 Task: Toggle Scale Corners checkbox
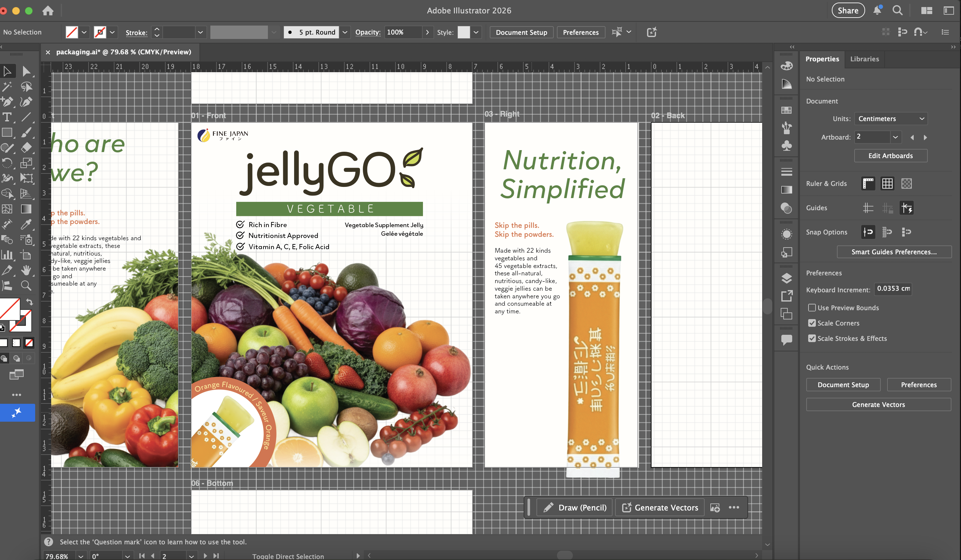click(812, 323)
